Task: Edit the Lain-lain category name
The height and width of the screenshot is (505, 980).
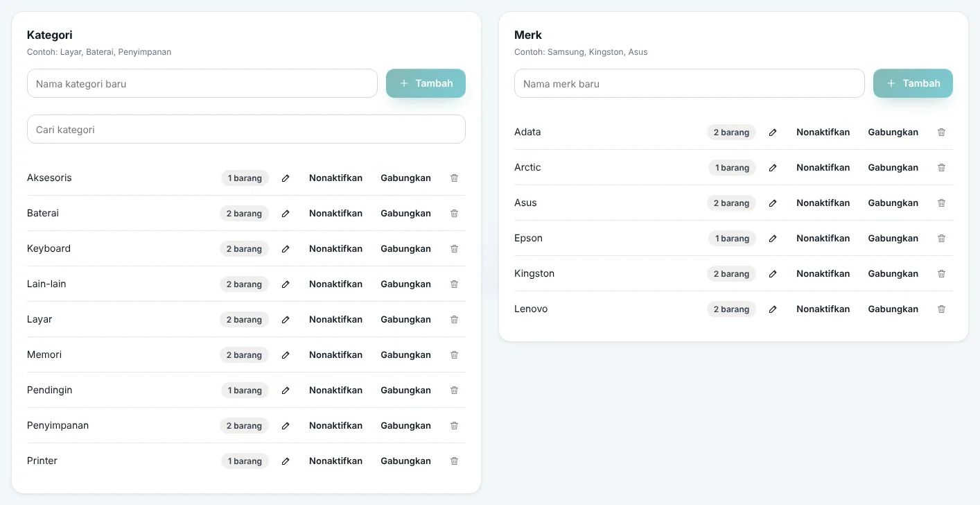Action: (286, 284)
